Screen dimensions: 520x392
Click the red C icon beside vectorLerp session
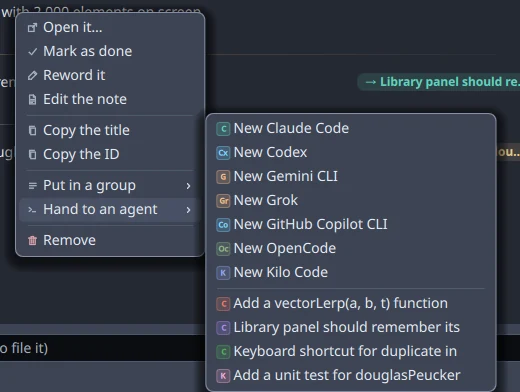pos(223,304)
